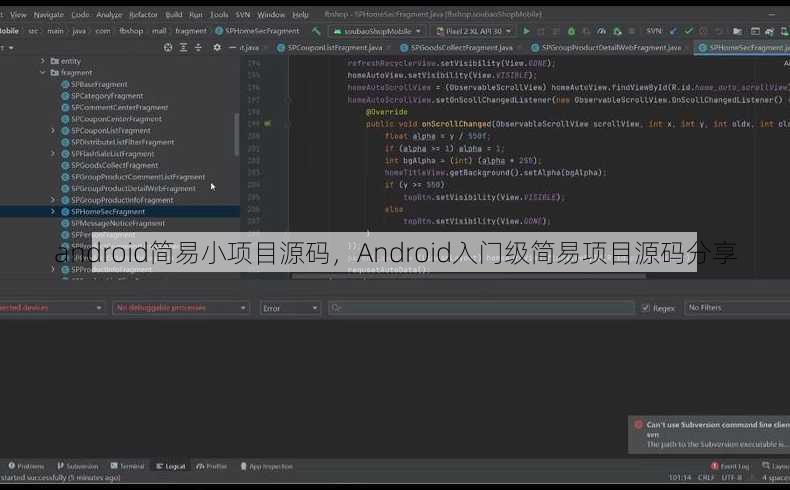The image size is (790, 490).
Task: Expand the SPGroupProductInfoFragment tree node
Action: [53, 200]
